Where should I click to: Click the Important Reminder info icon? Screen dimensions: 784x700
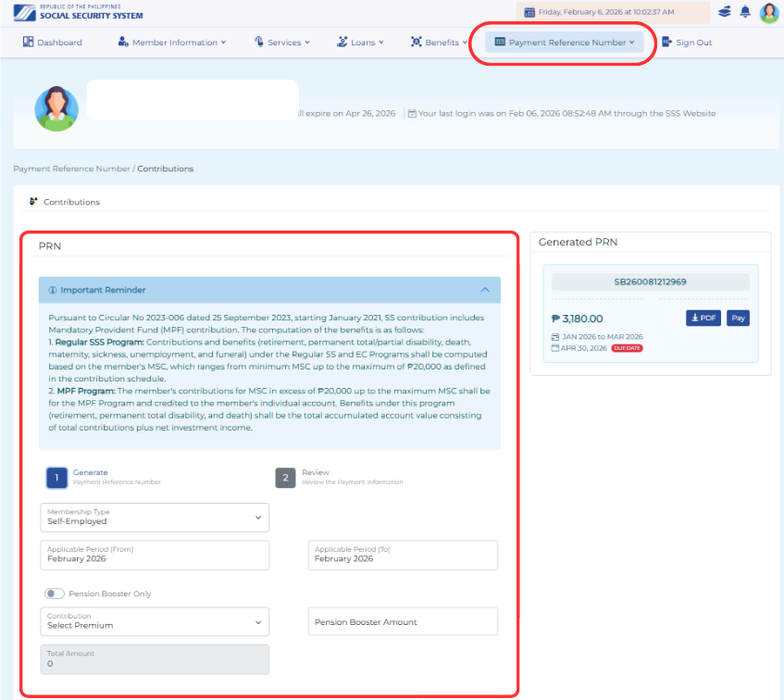53,290
